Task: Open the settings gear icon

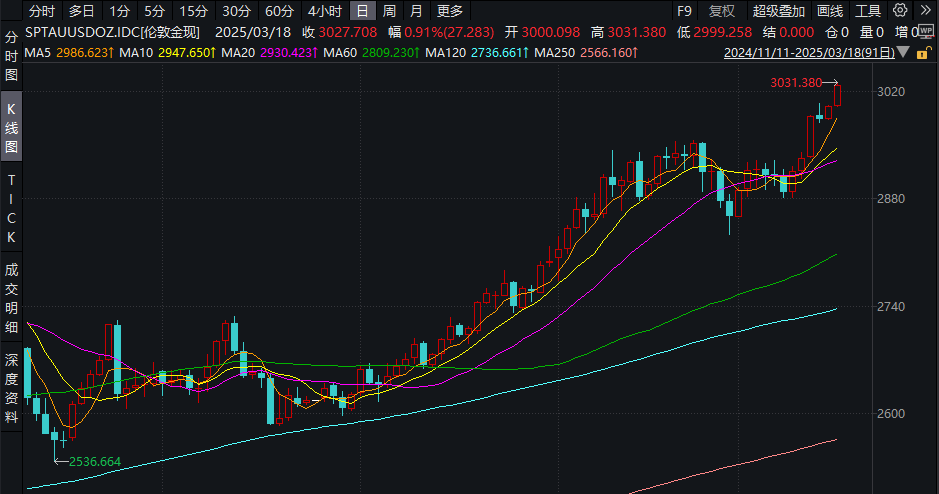Action: point(901,11)
